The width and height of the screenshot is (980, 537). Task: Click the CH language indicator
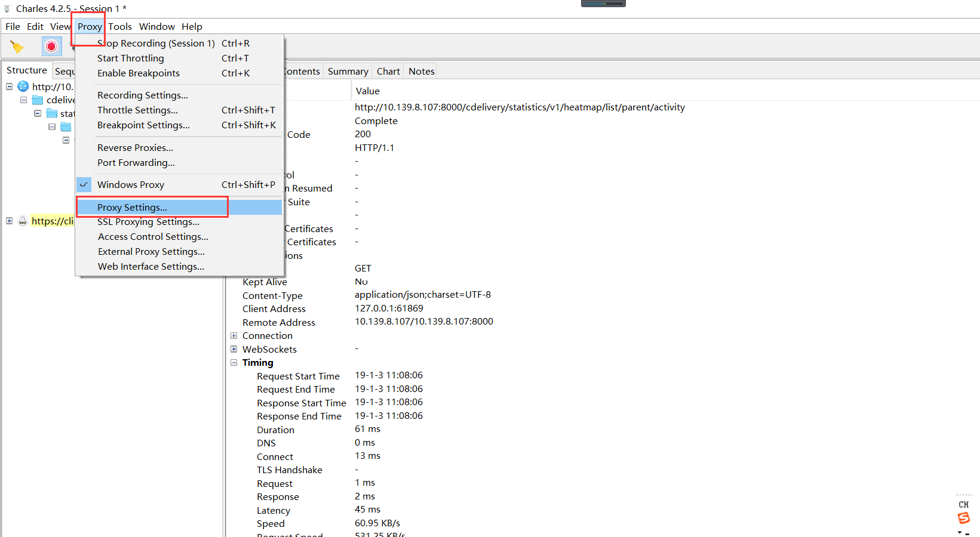pos(963,504)
